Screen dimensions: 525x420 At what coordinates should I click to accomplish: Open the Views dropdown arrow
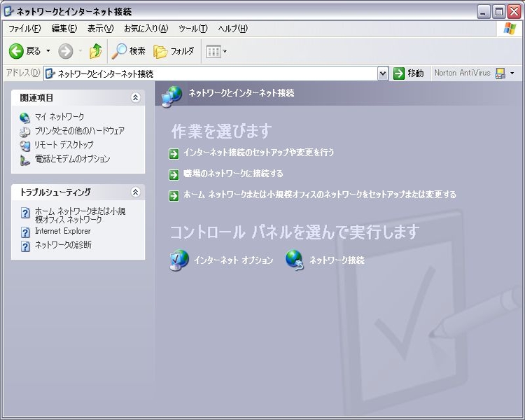point(225,52)
